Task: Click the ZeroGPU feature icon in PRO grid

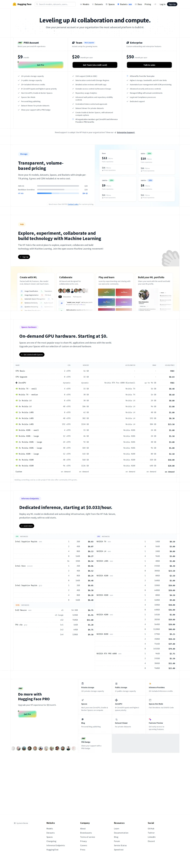Action: point(116,700)
